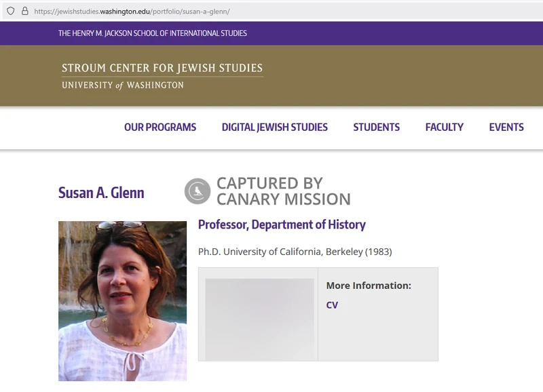Click Susan A. Glenn's profile photo
The height and width of the screenshot is (392, 543).
122,301
